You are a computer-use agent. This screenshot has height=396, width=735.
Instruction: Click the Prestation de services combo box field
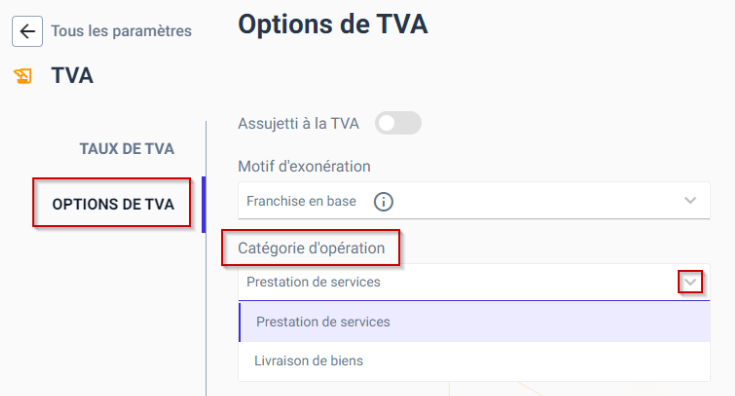click(474, 282)
